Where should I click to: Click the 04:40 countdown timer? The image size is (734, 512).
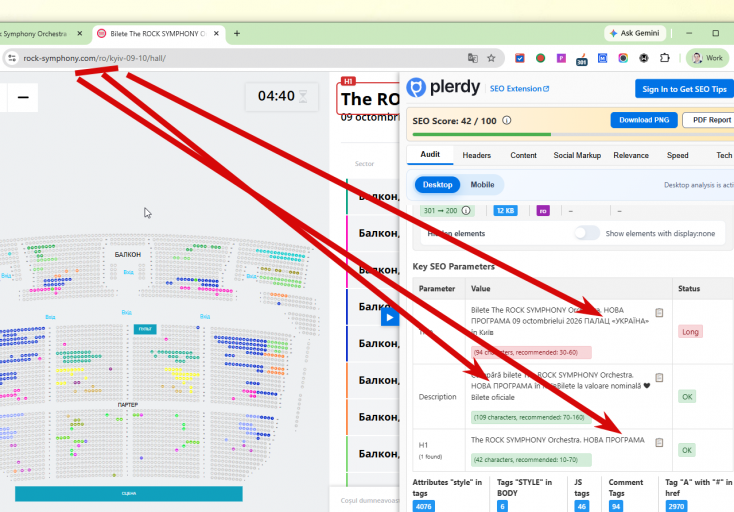[x=276, y=96]
